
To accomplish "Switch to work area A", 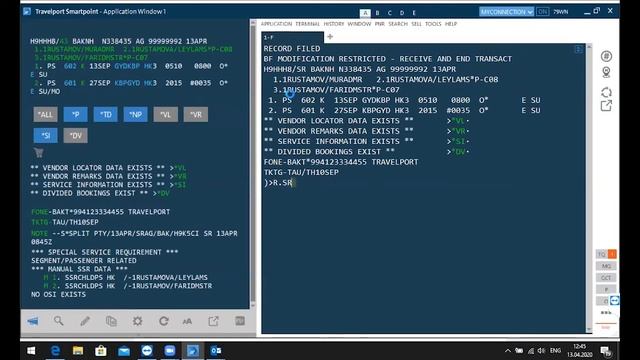I will (365, 13).
